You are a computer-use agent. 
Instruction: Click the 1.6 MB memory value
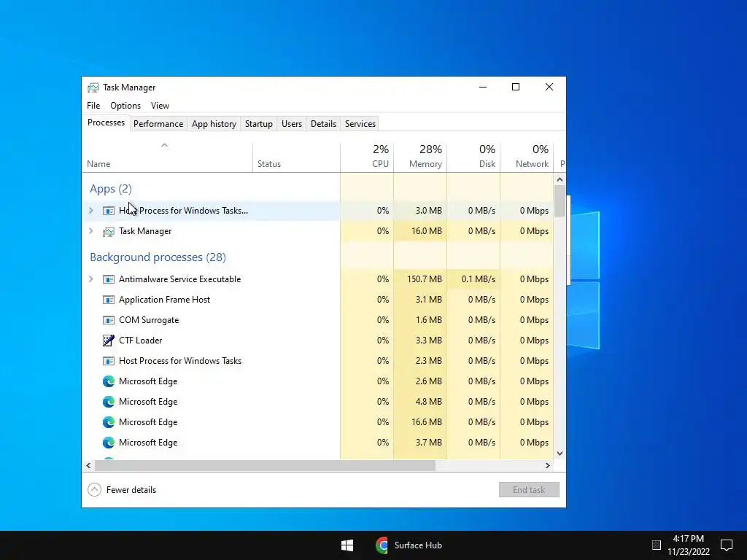[x=428, y=320]
